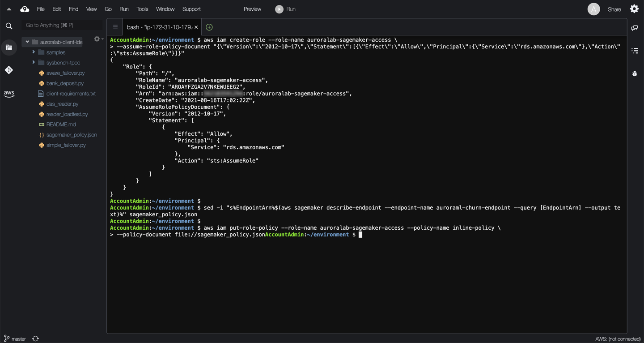Image resolution: width=644 pixels, height=343 pixels.
Task: Expand the sysbench-tpcc folder
Action: 34,63
